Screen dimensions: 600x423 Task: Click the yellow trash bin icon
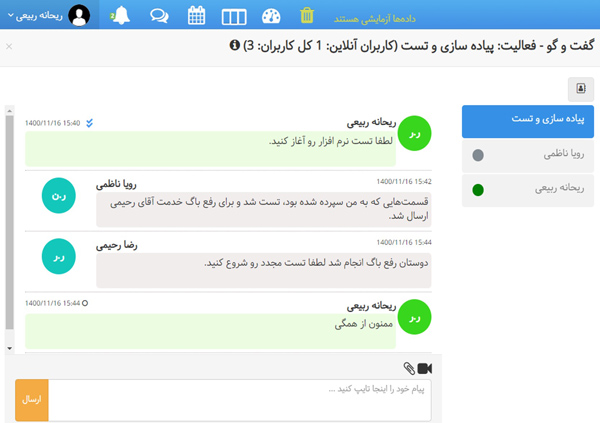pyautogui.click(x=307, y=15)
